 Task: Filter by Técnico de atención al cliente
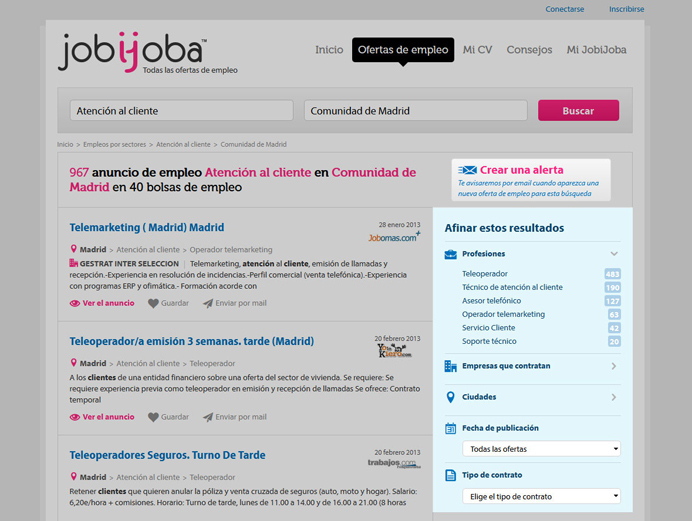click(512, 288)
